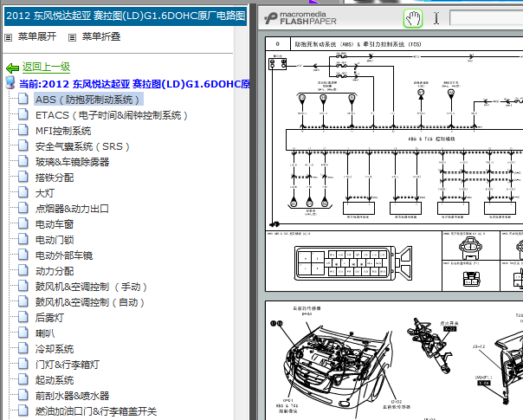The image size is (523, 420).
Task: Open 鼓风机&空调控制（手动）item
Action: [92, 287]
